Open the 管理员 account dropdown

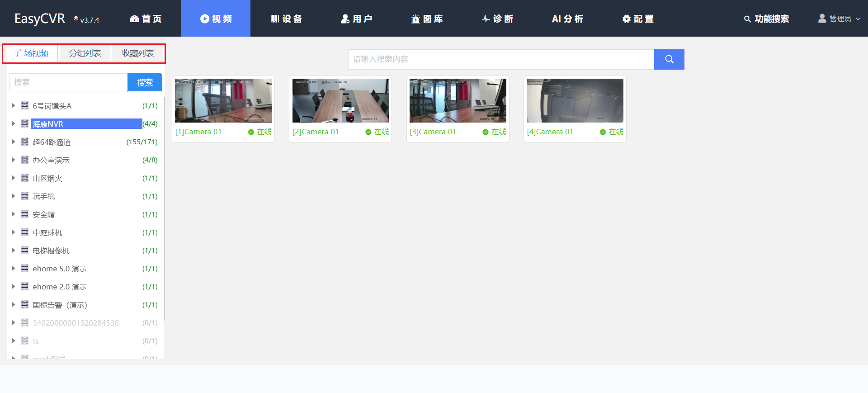840,19
